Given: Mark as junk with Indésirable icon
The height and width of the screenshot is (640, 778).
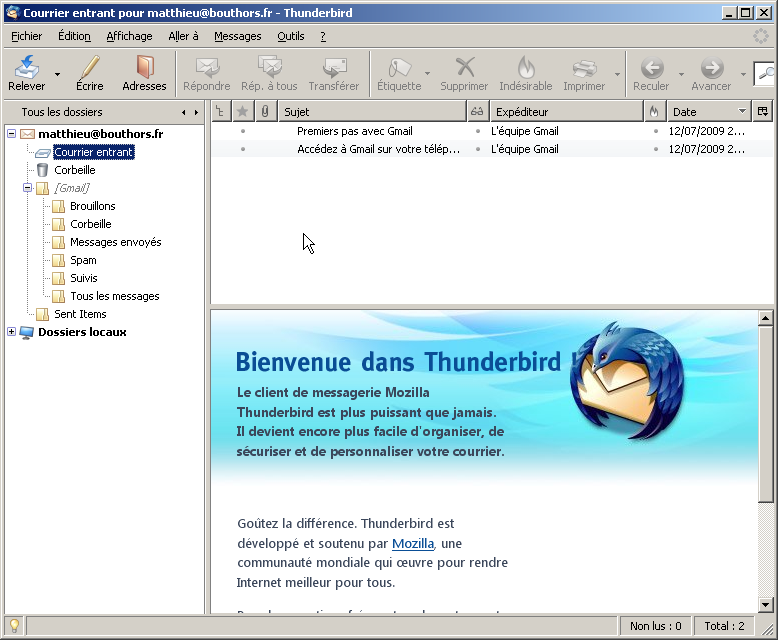Looking at the screenshot, I should tap(526, 67).
